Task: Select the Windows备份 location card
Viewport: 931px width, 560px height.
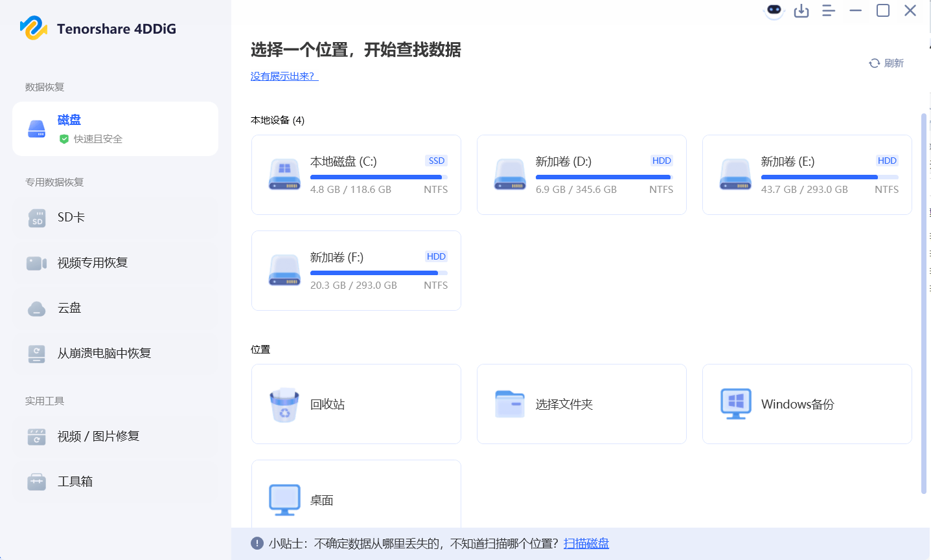Action: tap(807, 404)
